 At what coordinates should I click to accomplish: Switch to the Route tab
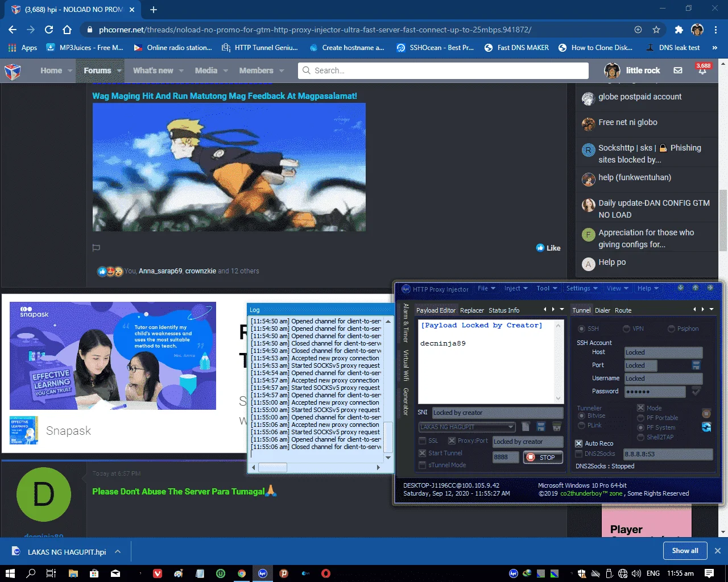point(623,310)
